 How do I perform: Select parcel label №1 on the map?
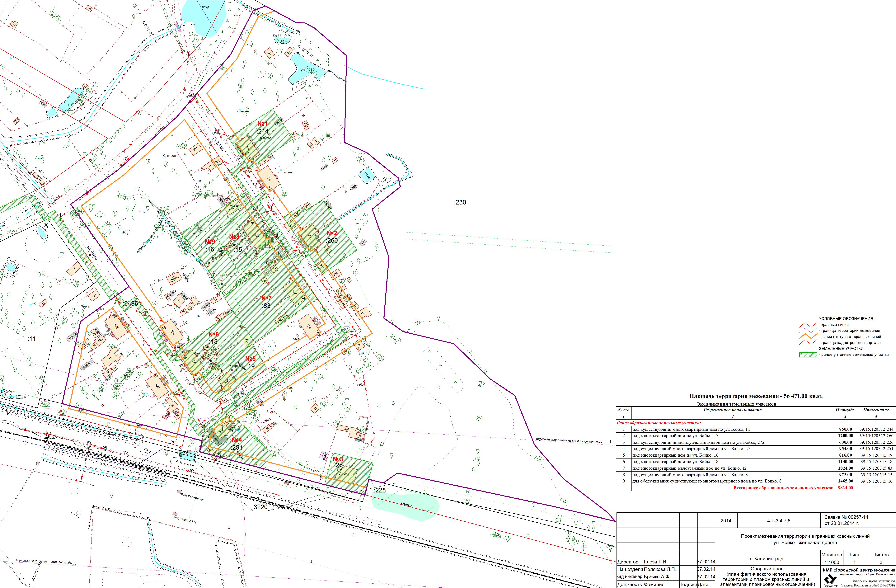tap(262, 124)
